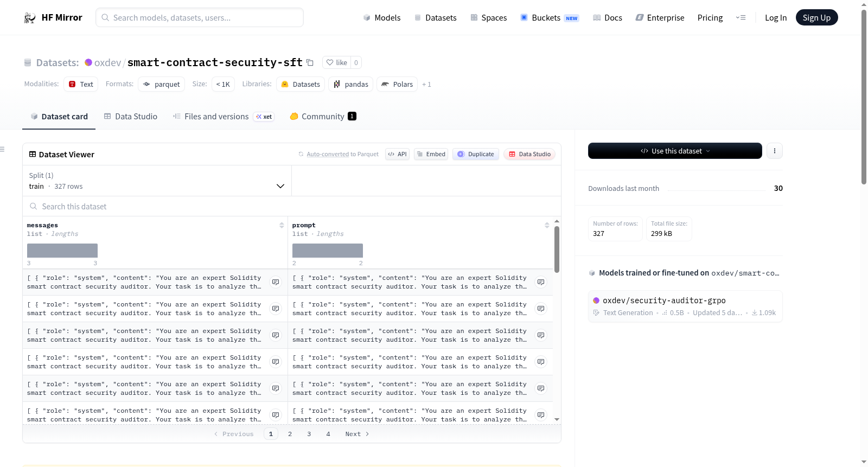Open Data Studio from the viewer toolbar

pos(529,154)
